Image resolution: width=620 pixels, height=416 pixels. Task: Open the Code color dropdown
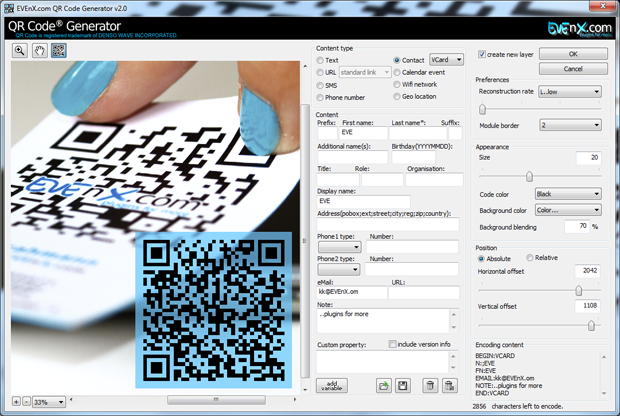coord(568,194)
